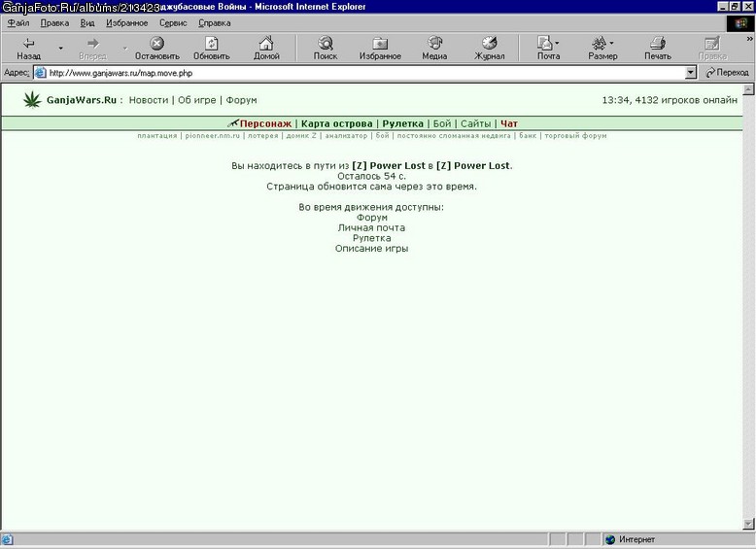Image resolution: width=756 pixels, height=549 pixels.
Task: Expand the Размер text size dropdown
Action: 611,43
